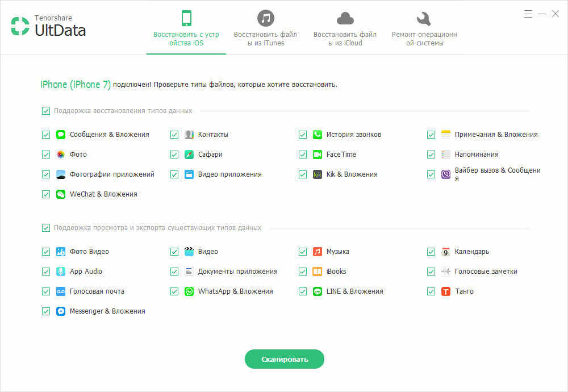
Task: Toggle the Календарь checkbox
Action: 431,252
